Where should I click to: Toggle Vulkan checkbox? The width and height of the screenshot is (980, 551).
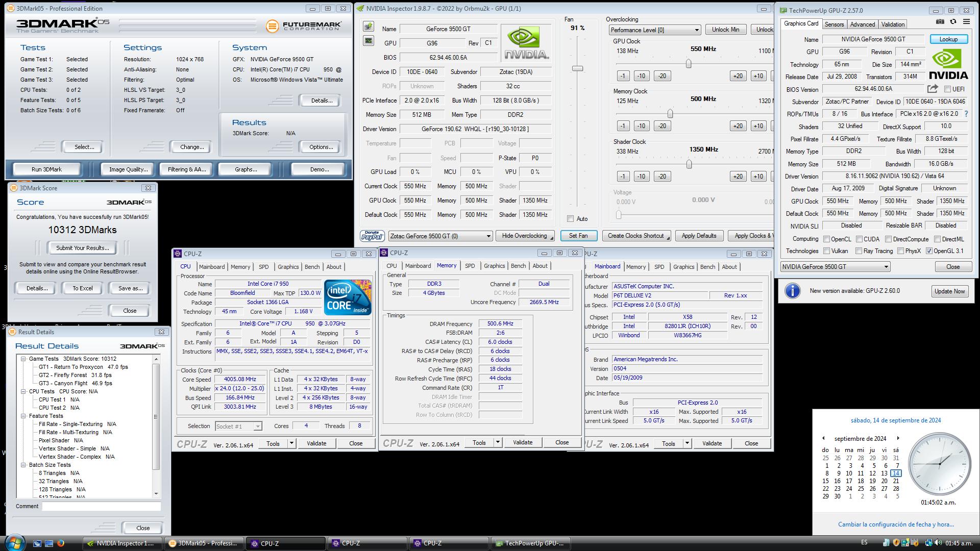(826, 251)
